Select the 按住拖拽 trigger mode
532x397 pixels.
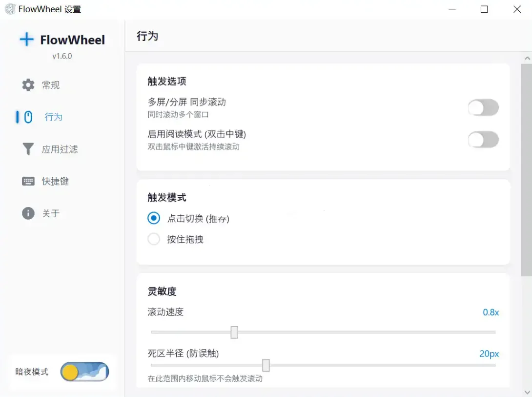click(x=154, y=239)
